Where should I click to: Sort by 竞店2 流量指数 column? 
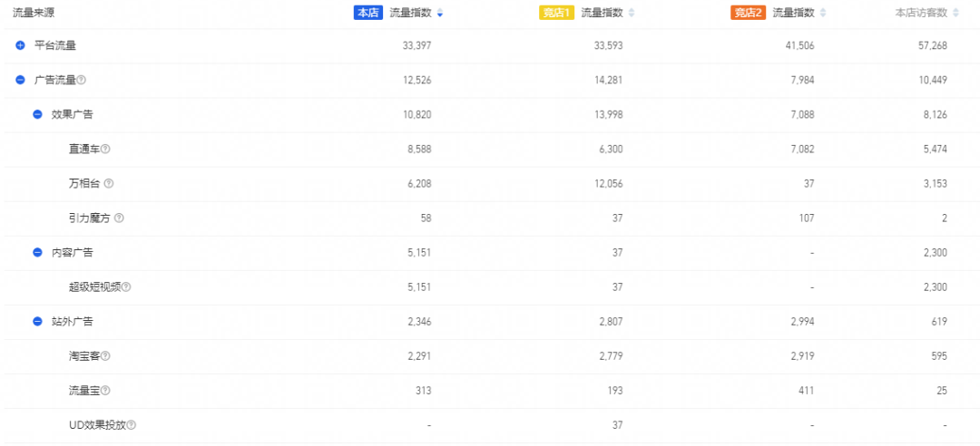tap(823, 13)
